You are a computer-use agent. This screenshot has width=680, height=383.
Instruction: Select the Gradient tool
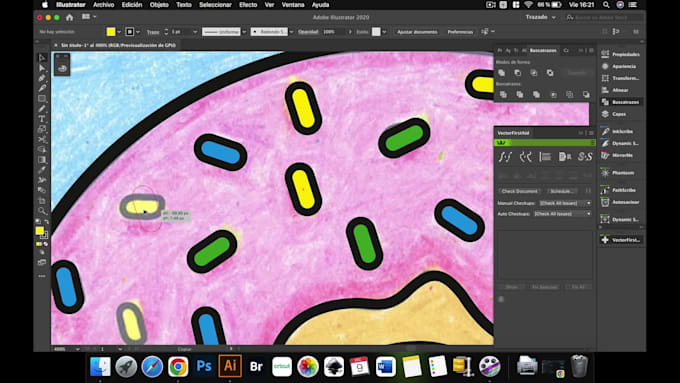point(42,160)
